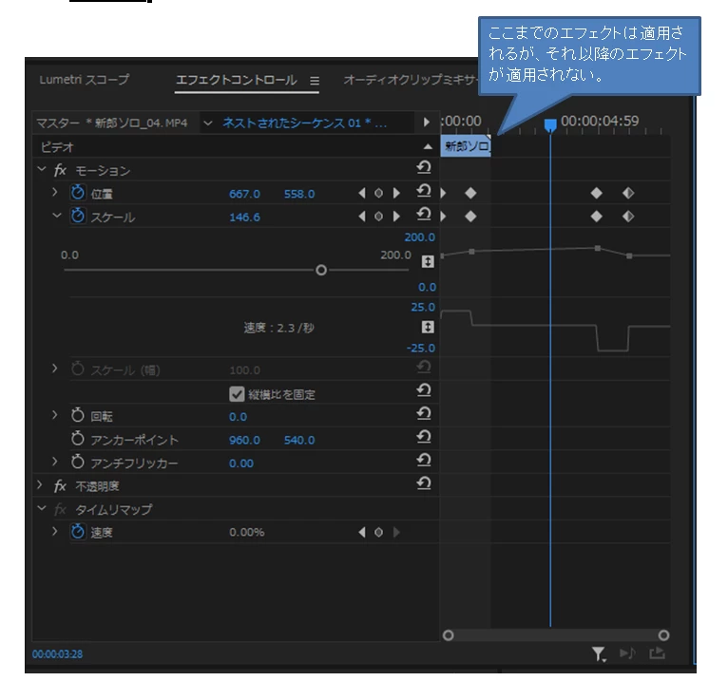Screen dimensions: 728x700
Task: Collapse the ビデオ section with the up arrow
Action: tap(428, 146)
